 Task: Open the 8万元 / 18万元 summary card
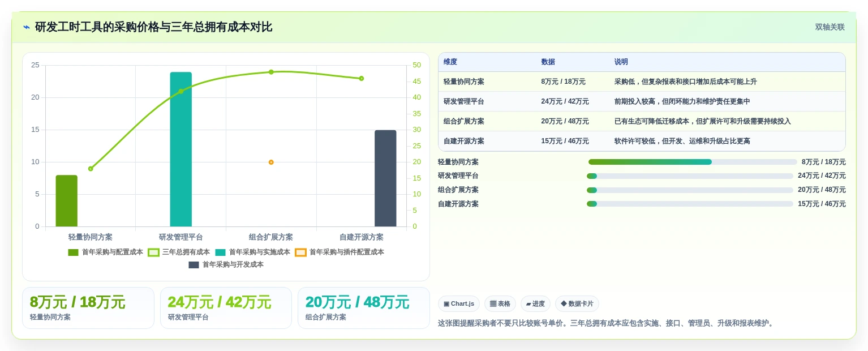[x=88, y=308]
